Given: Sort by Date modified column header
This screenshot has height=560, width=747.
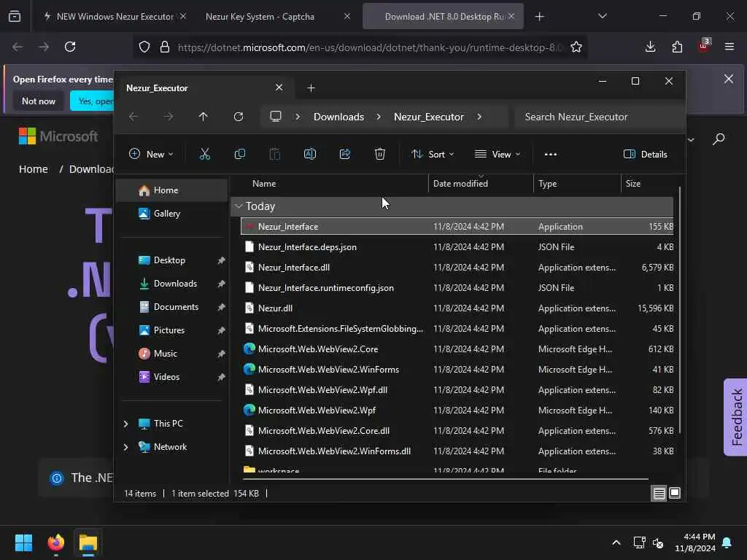Looking at the screenshot, I should 481,183.
